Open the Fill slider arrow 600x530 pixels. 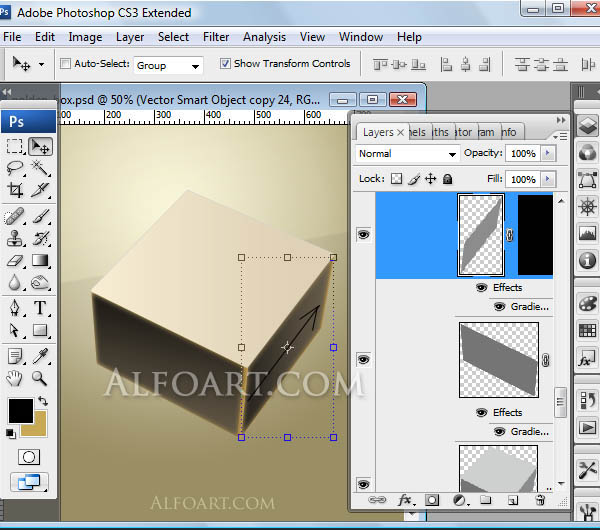pos(548,179)
